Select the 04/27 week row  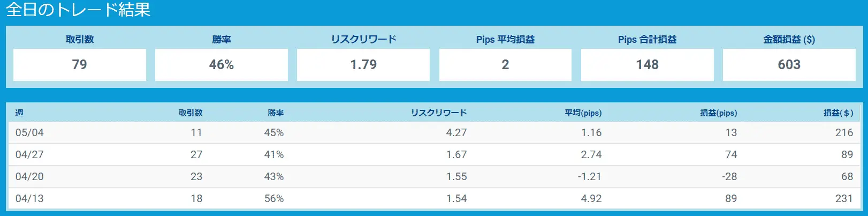[x=434, y=154]
